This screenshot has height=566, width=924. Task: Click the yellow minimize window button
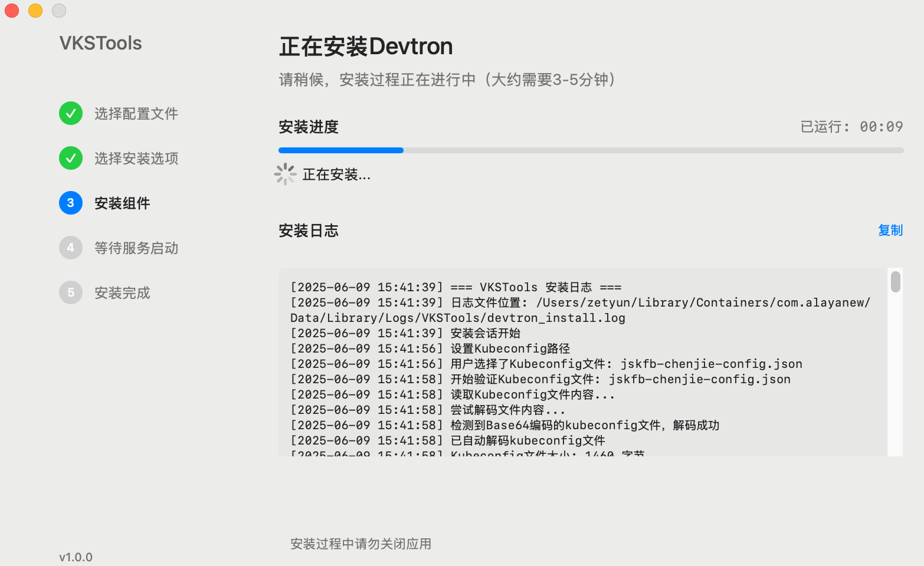35,11
